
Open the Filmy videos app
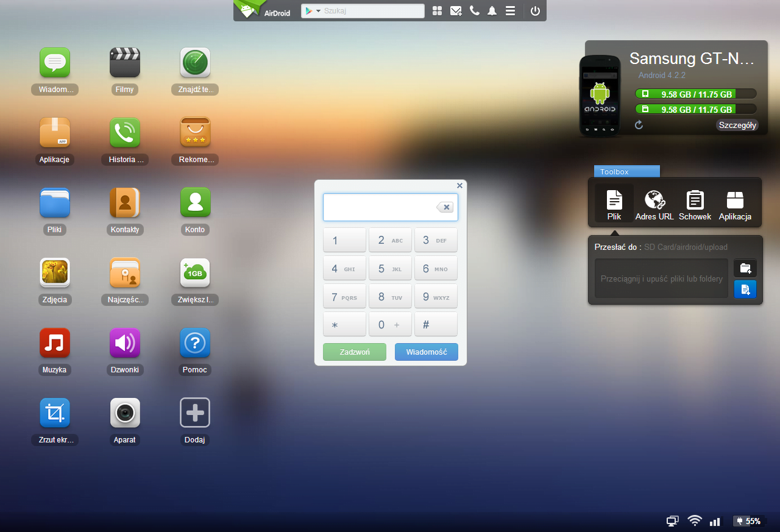point(125,63)
